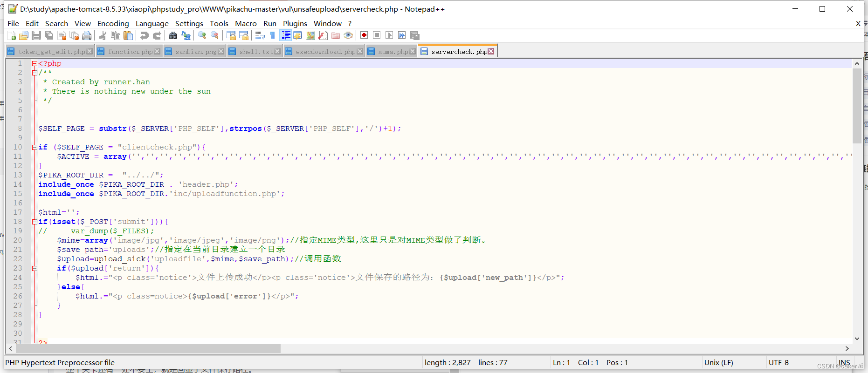Click the INS mode indicator
Viewport: 868px width, 373px height.
pyautogui.click(x=844, y=362)
